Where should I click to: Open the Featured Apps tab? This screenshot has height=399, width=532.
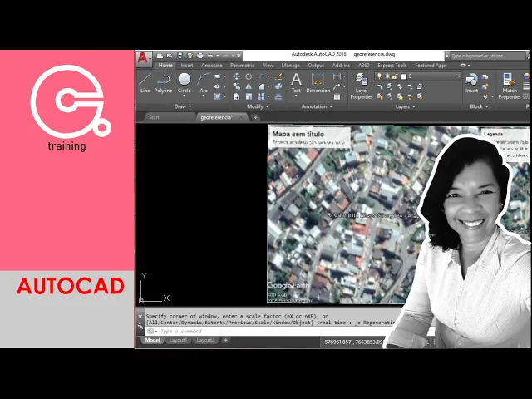coord(431,66)
